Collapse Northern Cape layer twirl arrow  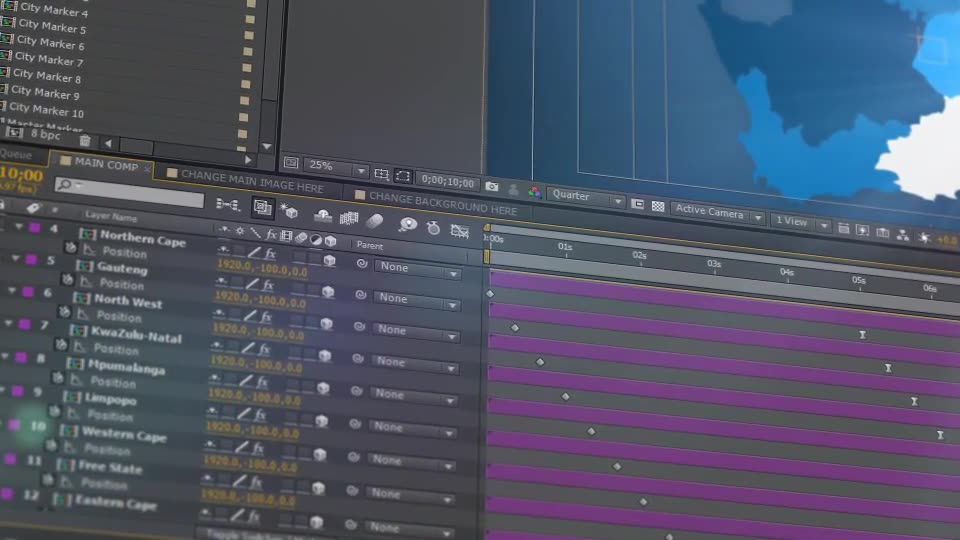click(x=19, y=227)
